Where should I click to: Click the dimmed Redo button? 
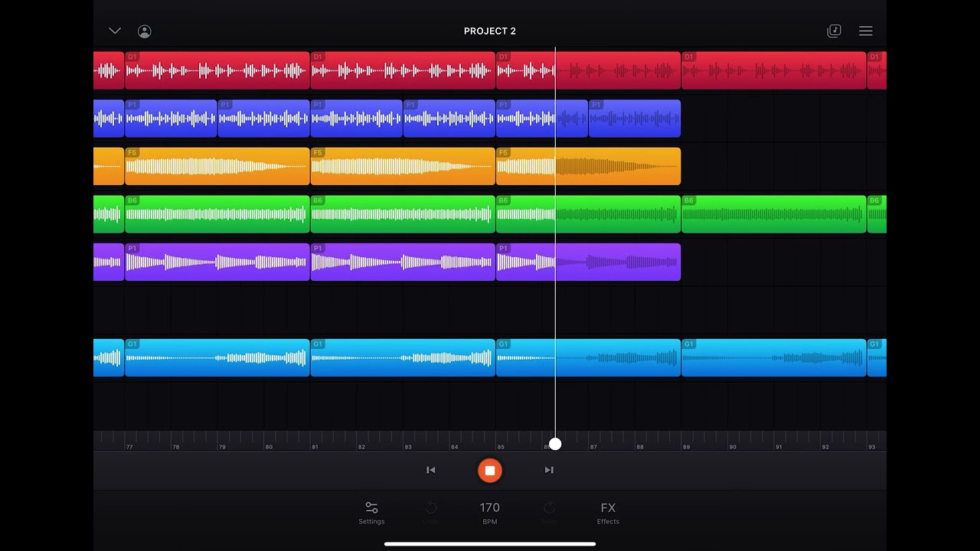click(549, 513)
